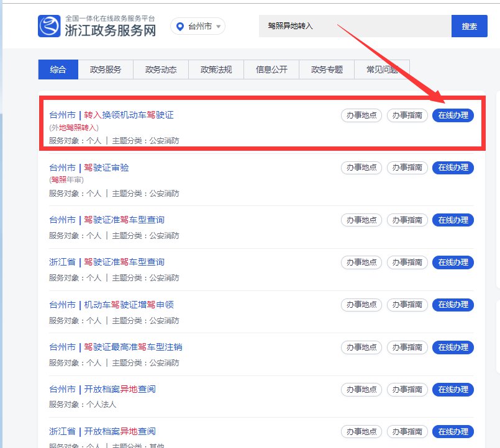Click 在线办理 for 机动车驾驶证增驾申领
Viewport: 500px width, 448px height.
tap(453, 305)
